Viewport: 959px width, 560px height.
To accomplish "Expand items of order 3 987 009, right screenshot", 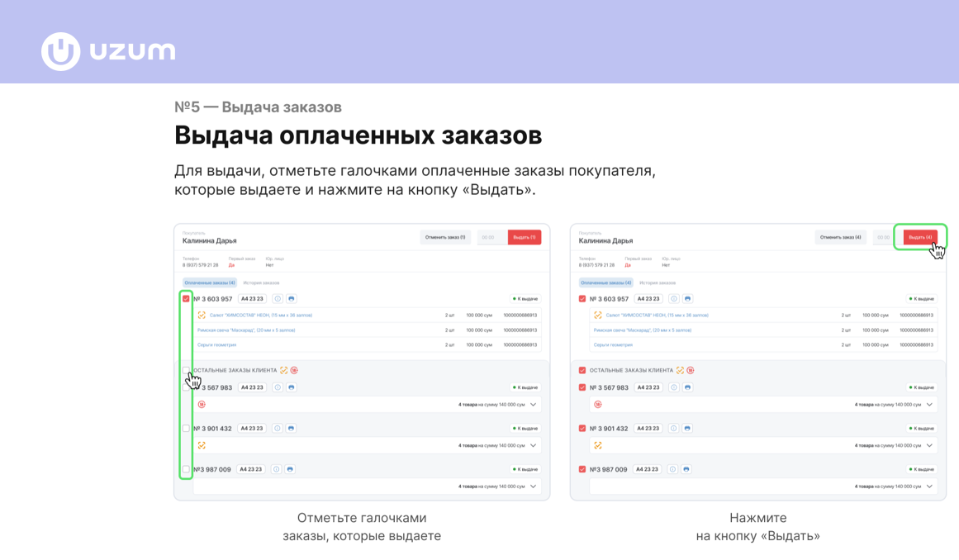I will click(929, 486).
